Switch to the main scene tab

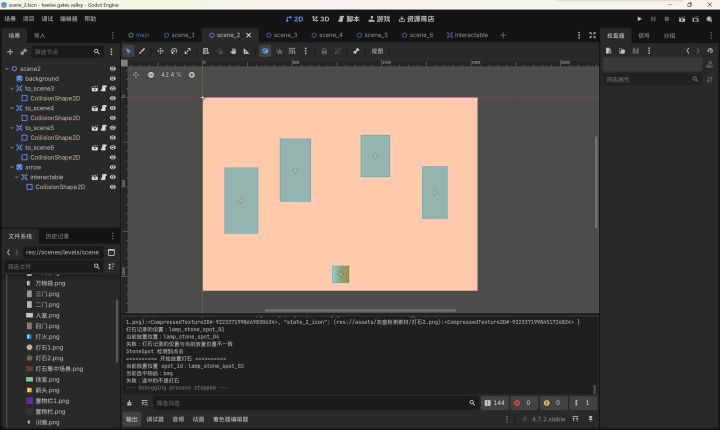pos(139,35)
